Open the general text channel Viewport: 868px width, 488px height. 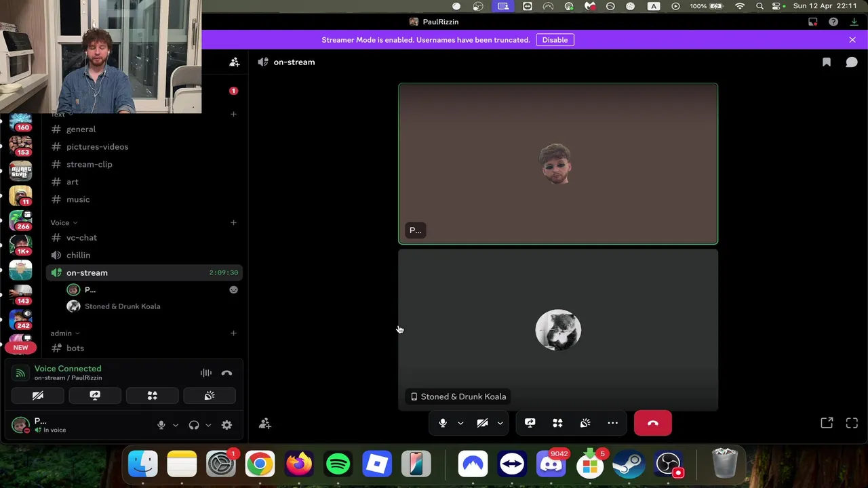click(143, 129)
